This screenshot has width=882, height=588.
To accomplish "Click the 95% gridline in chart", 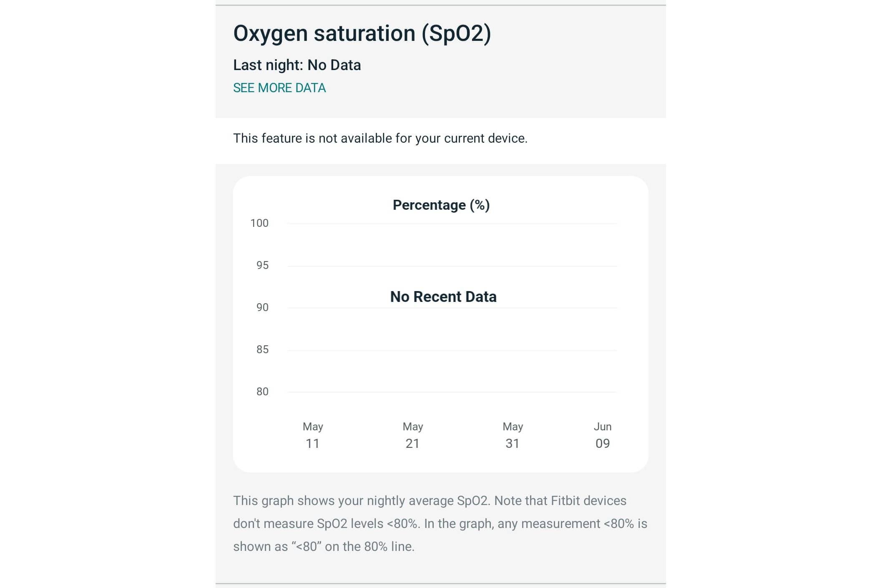I will 452,266.
